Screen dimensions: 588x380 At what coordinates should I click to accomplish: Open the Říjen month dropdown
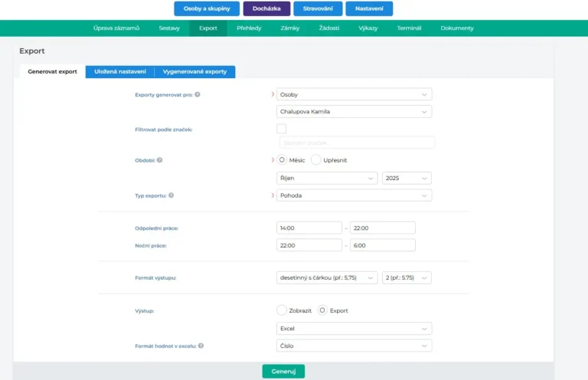pyautogui.click(x=326, y=178)
